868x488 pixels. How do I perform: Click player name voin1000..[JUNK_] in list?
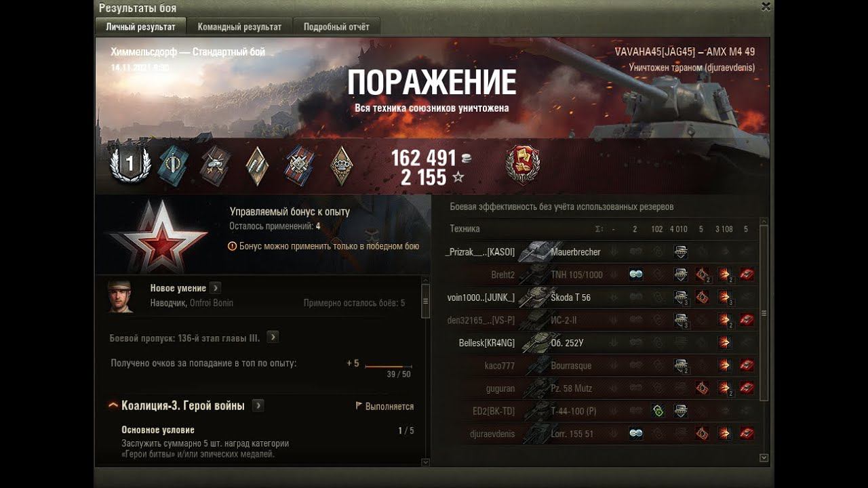pos(481,298)
